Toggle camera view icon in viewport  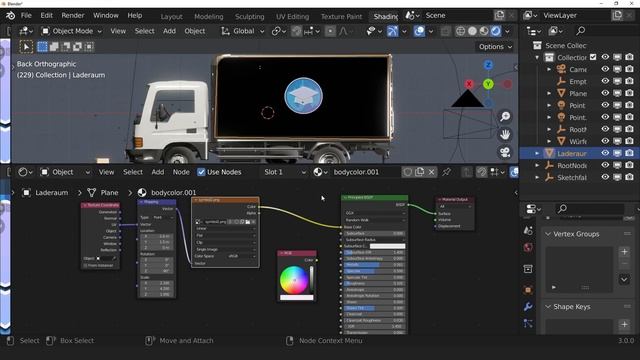tap(505, 152)
